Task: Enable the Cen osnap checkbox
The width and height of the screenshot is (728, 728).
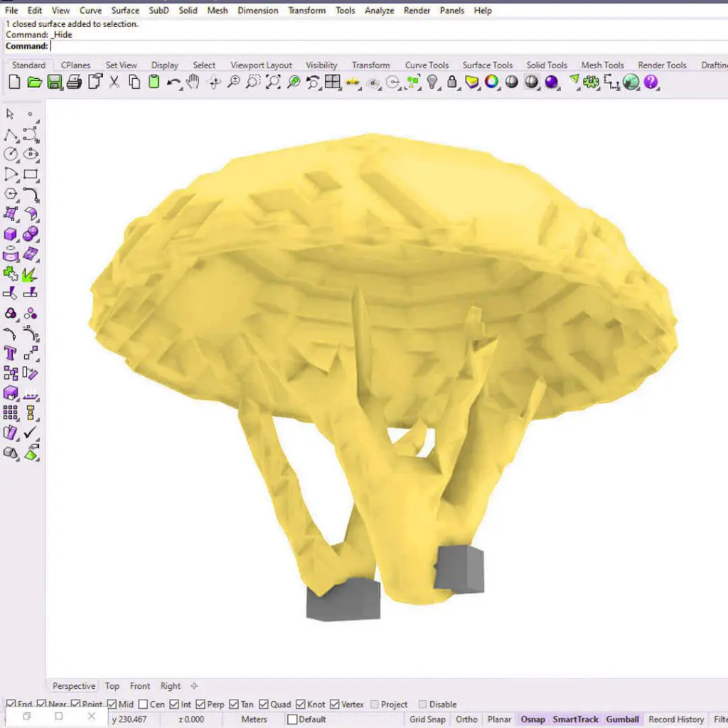Action: click(144, 705)
